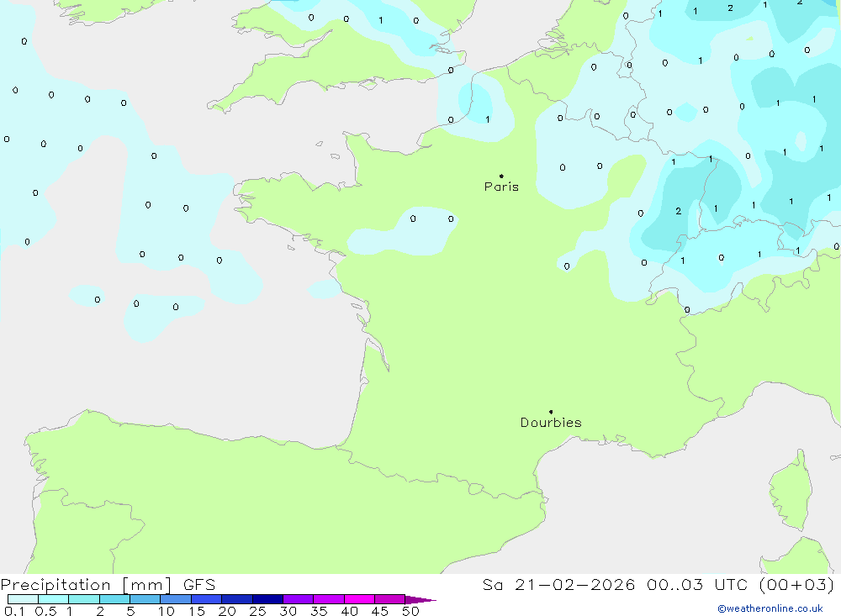
Task: Open the weatheronline.co.uk copyright link
Action: [x=770, y=608]
